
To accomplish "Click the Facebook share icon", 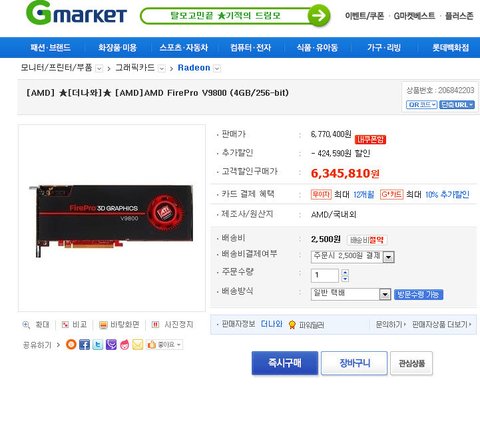I will pyautogui.click(x=84, y=344).
